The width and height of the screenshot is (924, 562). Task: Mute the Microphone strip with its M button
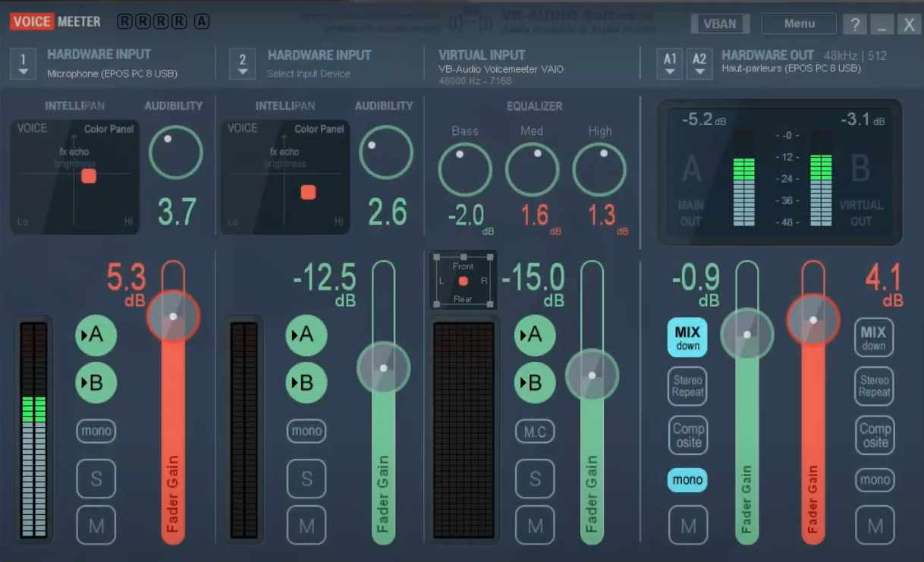click(96, 525)
